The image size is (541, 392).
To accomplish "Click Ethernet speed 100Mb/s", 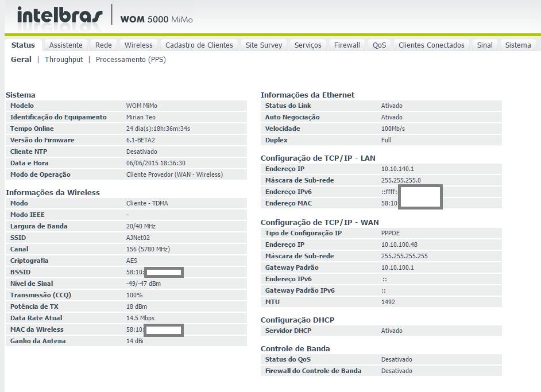I will pyautogui.click(x=393, y=129).
